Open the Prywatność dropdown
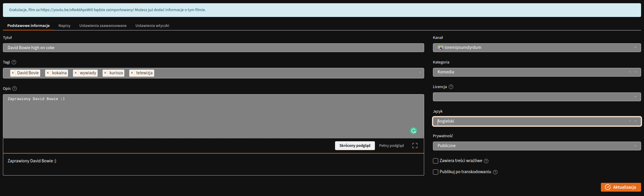This screenshot has width=644, height=196. point(537,146)
